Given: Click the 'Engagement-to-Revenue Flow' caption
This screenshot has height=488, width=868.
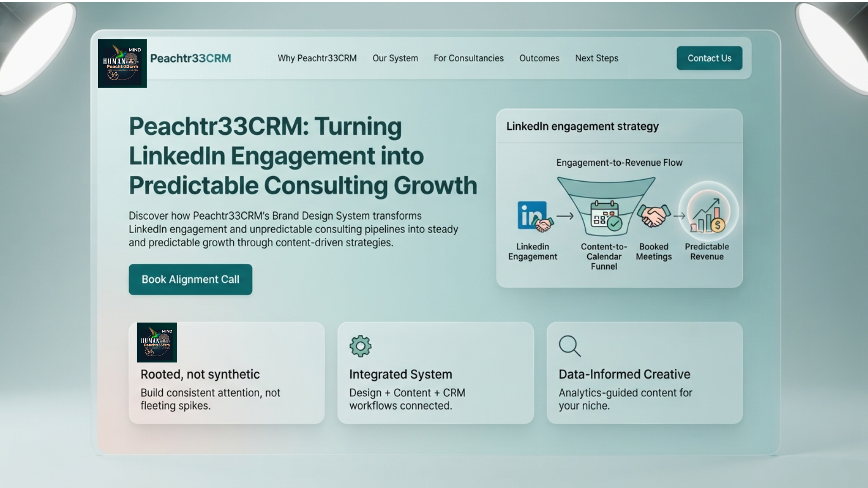Looking at the screenshot, I should pyautogui.click(x=619, y=163).
